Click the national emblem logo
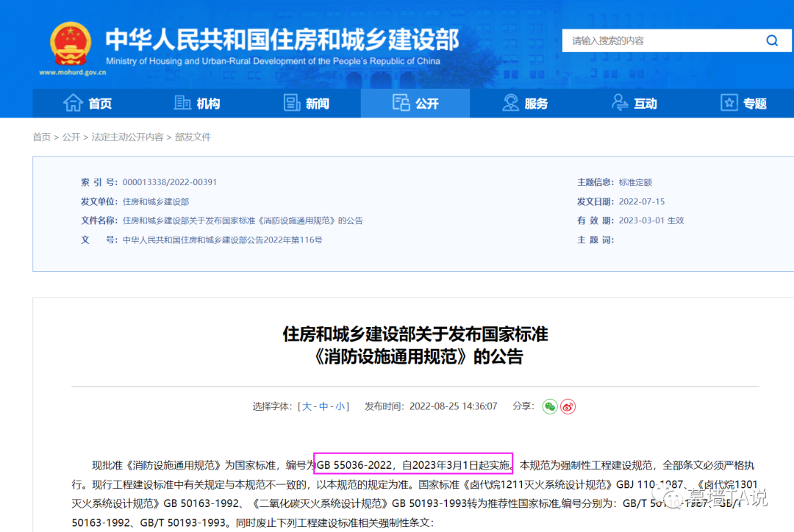Screen dimensions: 794x532 point(70,43)
